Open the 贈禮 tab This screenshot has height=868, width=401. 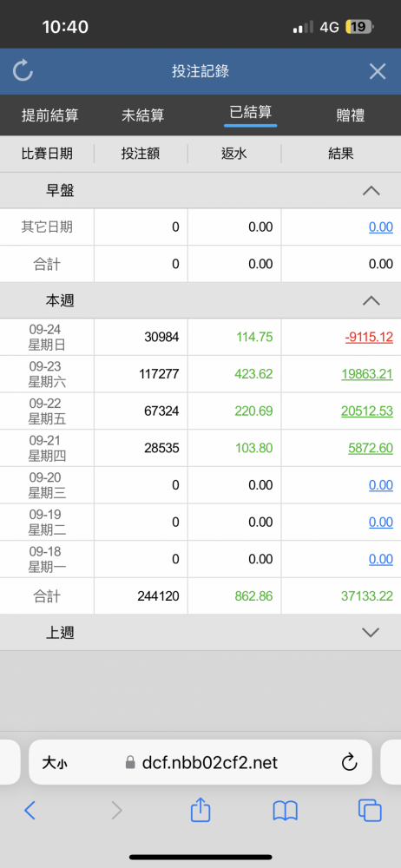tap(350, 115)
